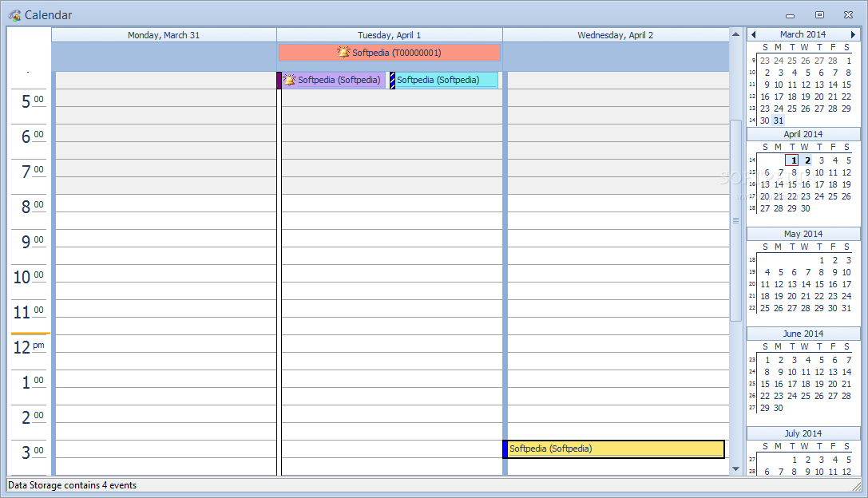Select June 30 in the June 2014 calendar
868x498 pixels.
click(779, 408)
